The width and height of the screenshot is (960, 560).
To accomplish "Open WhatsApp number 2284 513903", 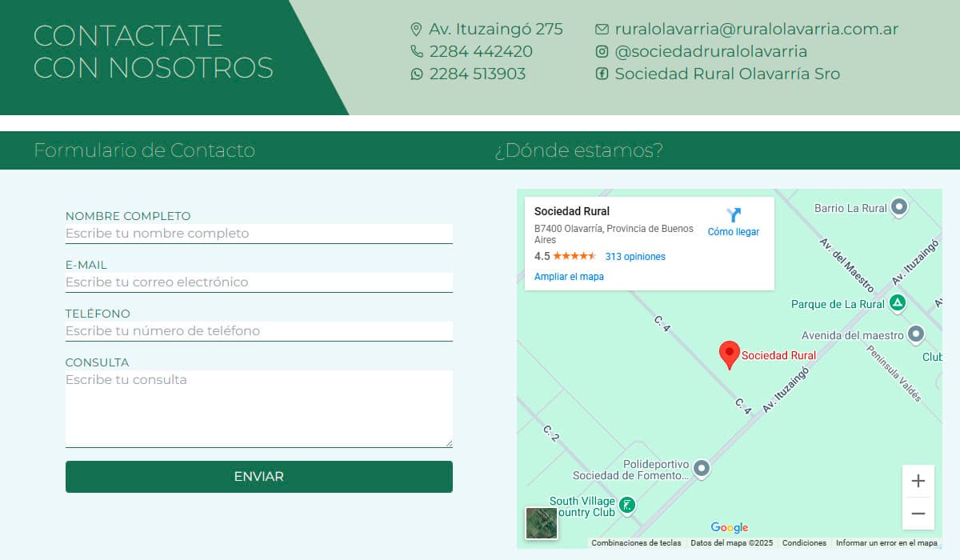I will pos(478,74).
